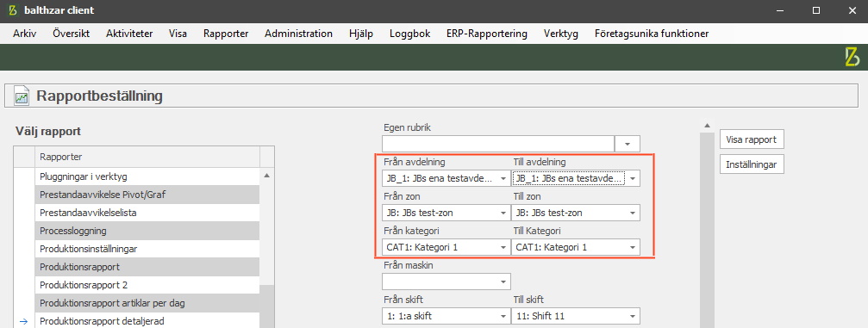Click the settings panel scroll-up arrow

pyautogui.click(x=707, y=126)
